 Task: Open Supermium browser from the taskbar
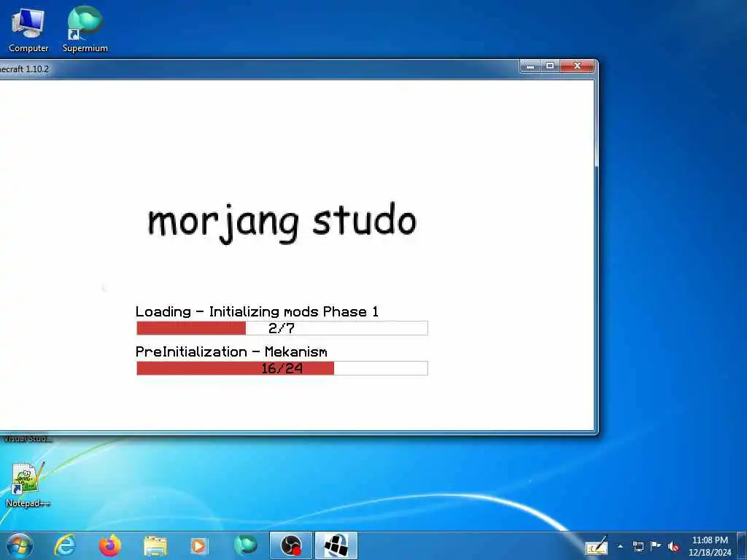point(245,545)
